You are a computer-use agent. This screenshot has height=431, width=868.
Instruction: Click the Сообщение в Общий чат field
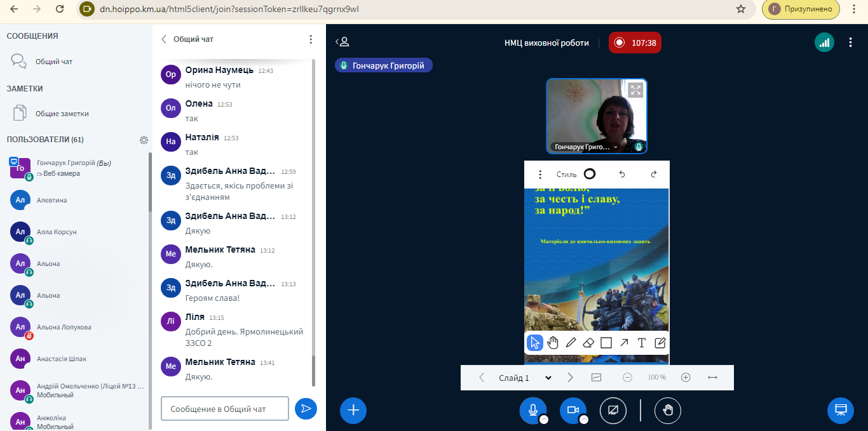click(225, 409)
